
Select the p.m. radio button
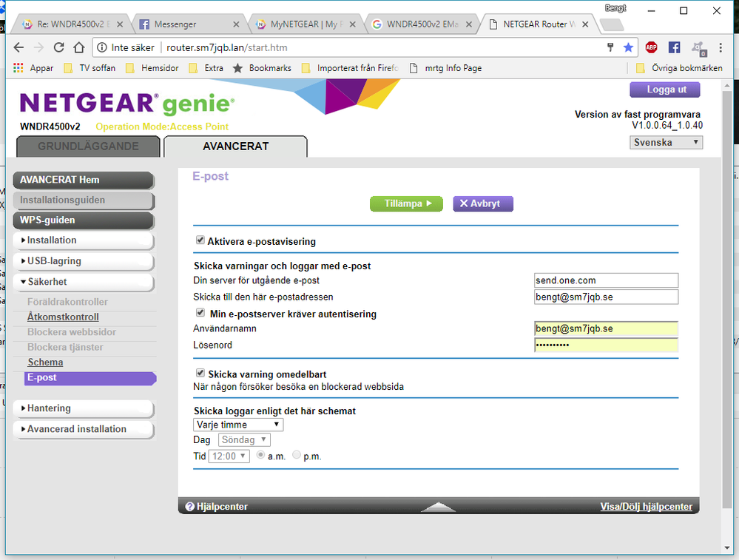297,456
